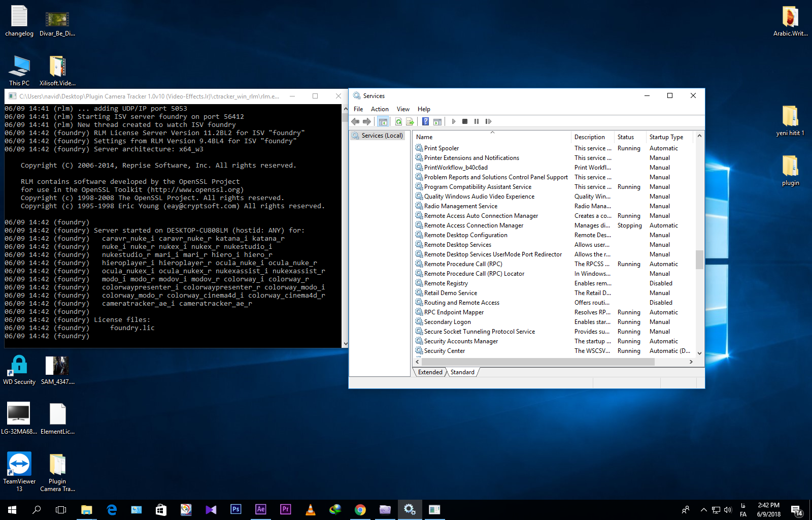
Task: Click the Start Service play icon
Action: (453, 121)
